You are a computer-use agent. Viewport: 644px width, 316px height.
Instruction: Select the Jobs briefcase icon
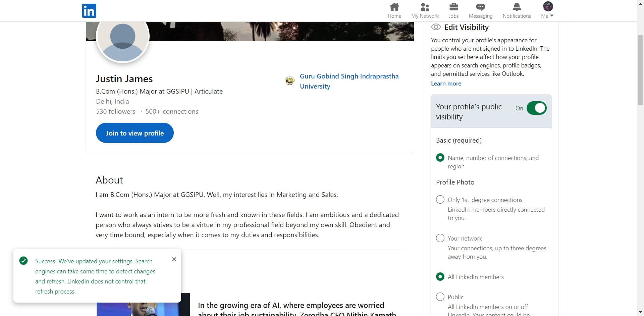(453, 7)
